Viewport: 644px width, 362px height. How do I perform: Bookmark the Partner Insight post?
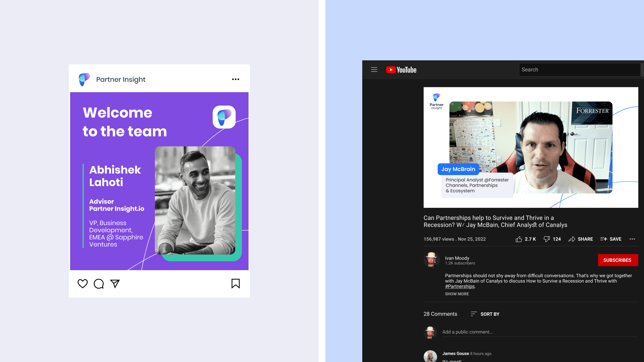[235, 284]
